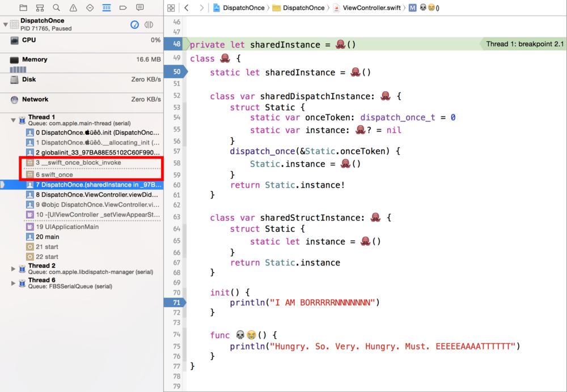Click the related items grid icon

pos(171,8)
